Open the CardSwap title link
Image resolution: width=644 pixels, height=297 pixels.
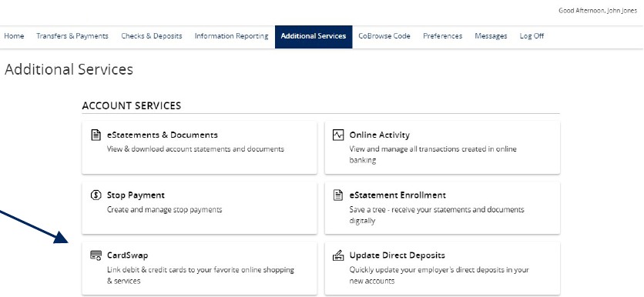point(127,255)
